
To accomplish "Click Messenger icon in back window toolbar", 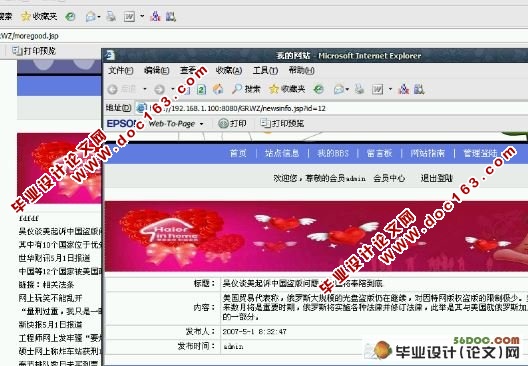I will (155, 16).
